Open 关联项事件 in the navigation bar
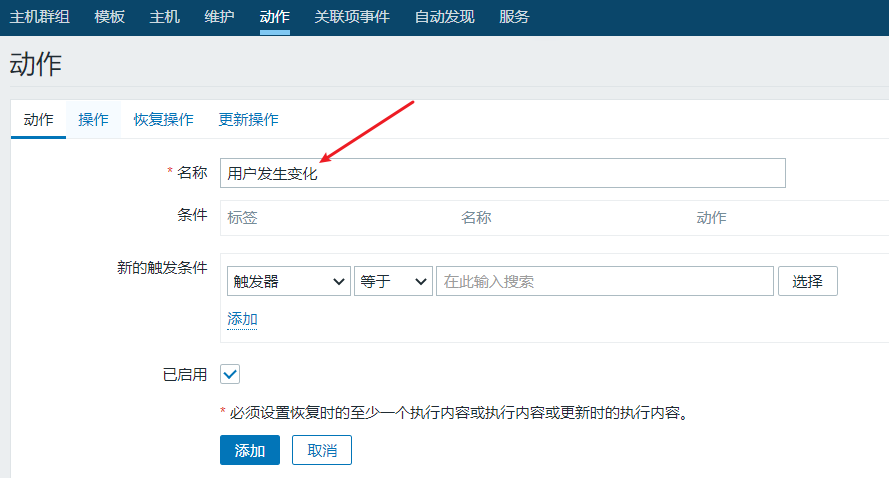The image size is (889, 478). [352, 17]
